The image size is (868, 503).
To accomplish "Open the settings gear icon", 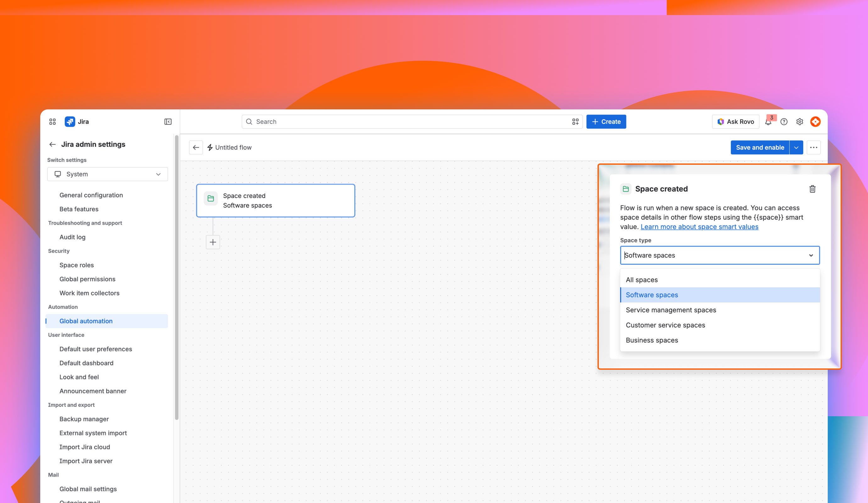I will (x=799, y=122).
